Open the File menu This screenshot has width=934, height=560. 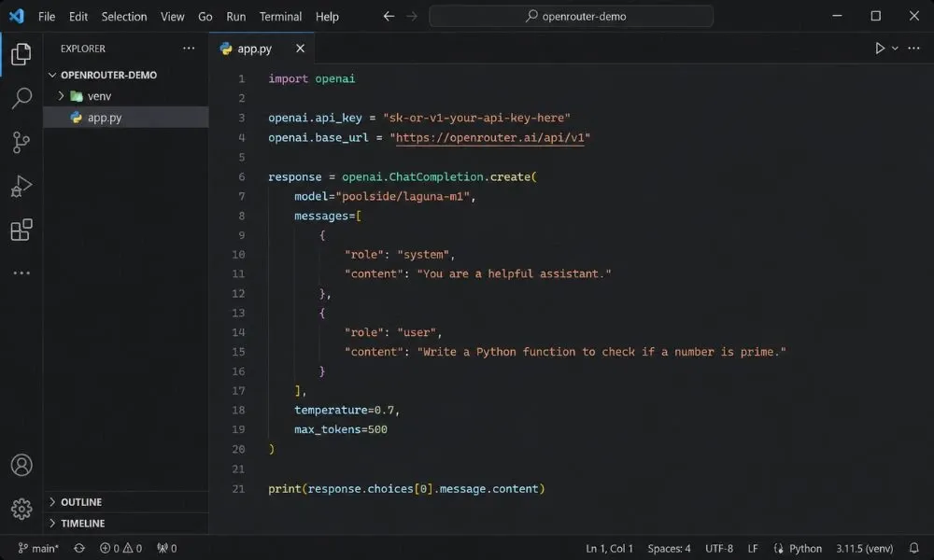point(47,16)
